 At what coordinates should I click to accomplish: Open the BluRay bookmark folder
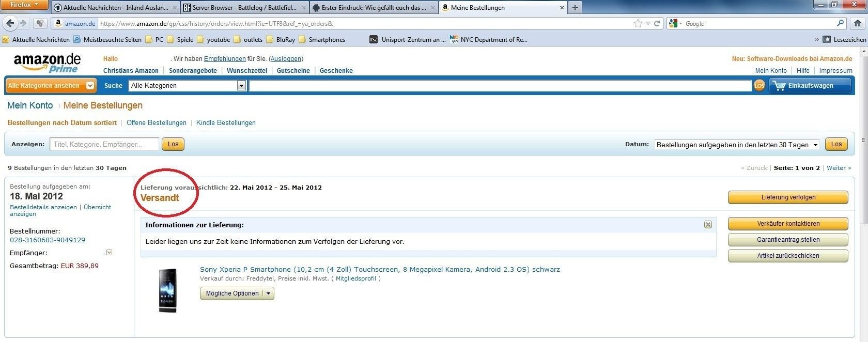(281, 39)
